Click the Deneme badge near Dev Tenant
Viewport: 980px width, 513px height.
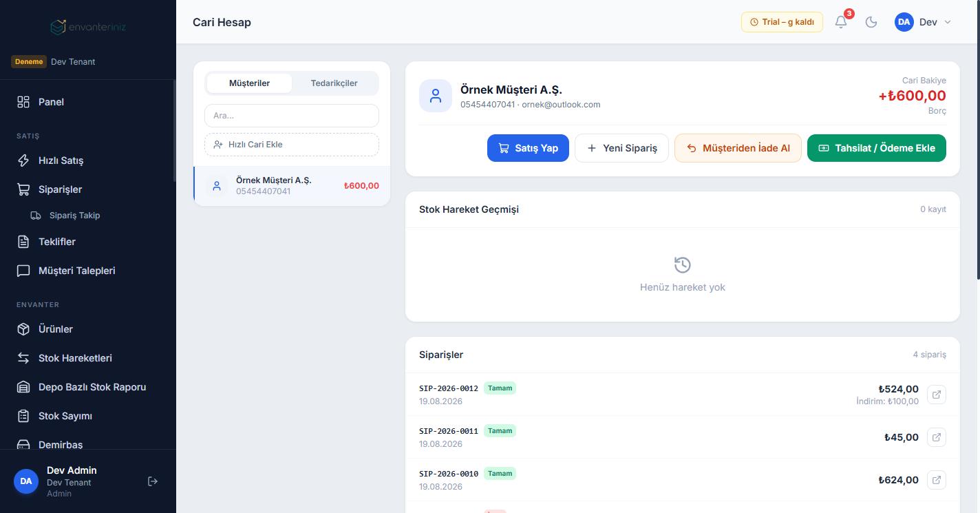[29, 61]
